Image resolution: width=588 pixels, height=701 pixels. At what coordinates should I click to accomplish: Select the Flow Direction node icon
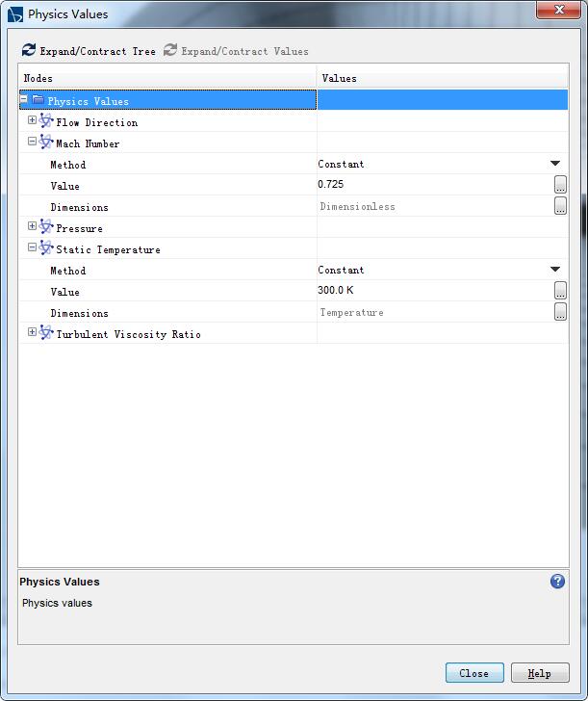[x=46, y=121]
